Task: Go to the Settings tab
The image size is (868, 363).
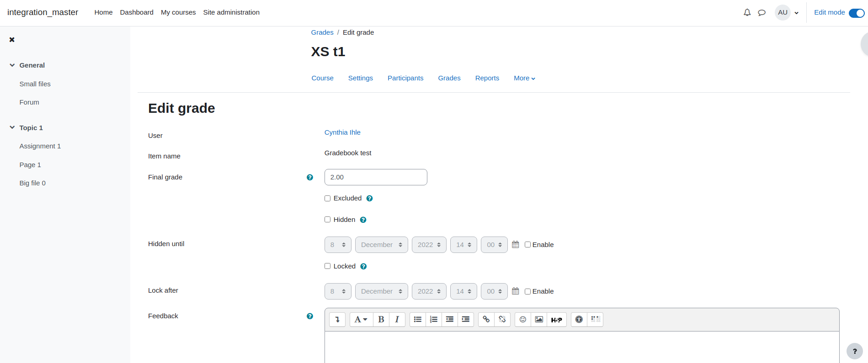Action: 361,78
